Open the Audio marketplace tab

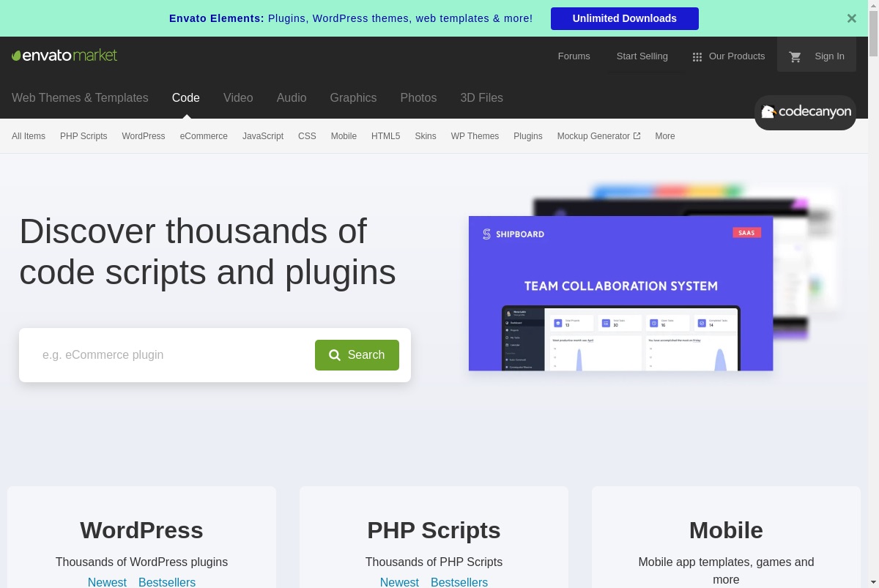click(292, 97)
